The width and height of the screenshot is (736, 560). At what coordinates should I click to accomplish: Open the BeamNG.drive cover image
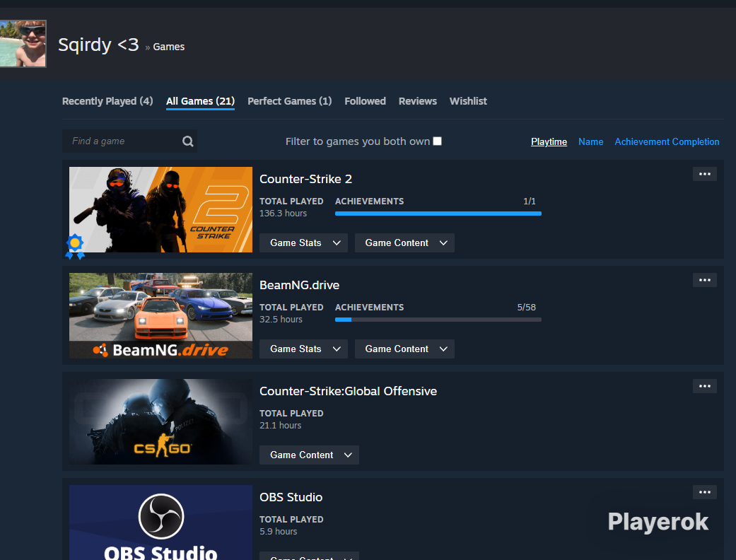click(x=160, y=315)
